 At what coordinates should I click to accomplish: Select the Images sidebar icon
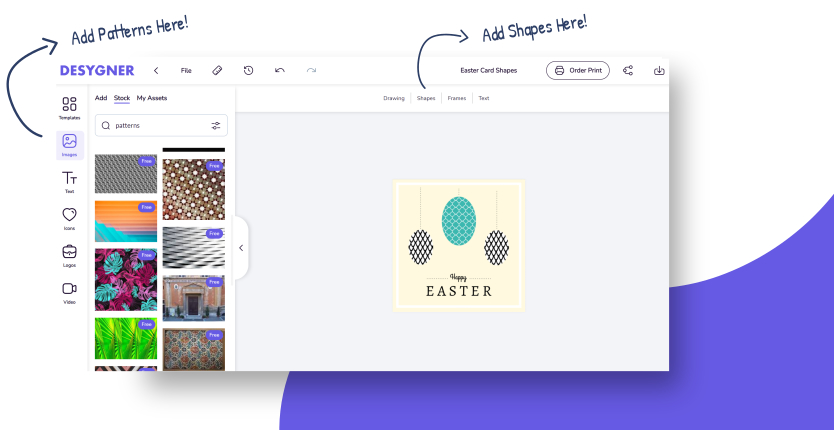(x=69, y=144)
